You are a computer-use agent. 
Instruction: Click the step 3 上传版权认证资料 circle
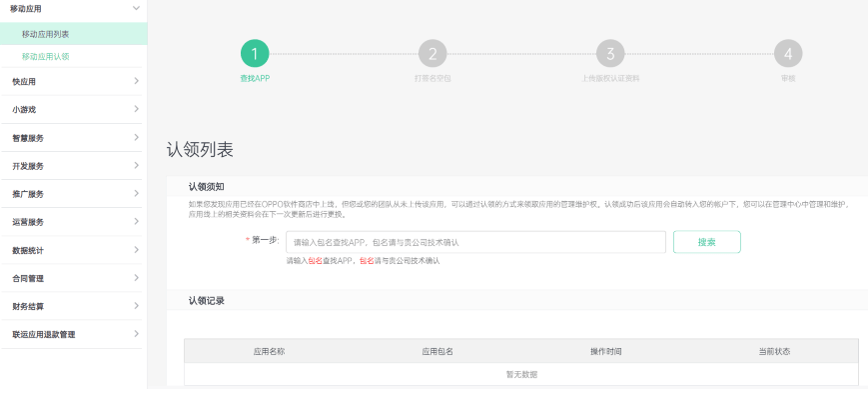pos(610,54)
